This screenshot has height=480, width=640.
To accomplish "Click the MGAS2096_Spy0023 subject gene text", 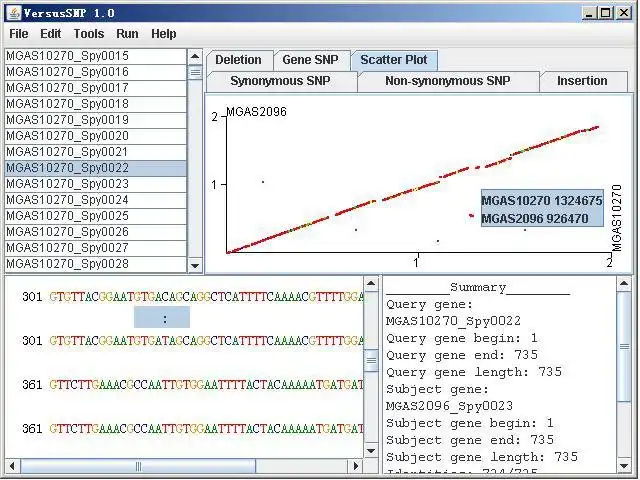I will [449, 406].
